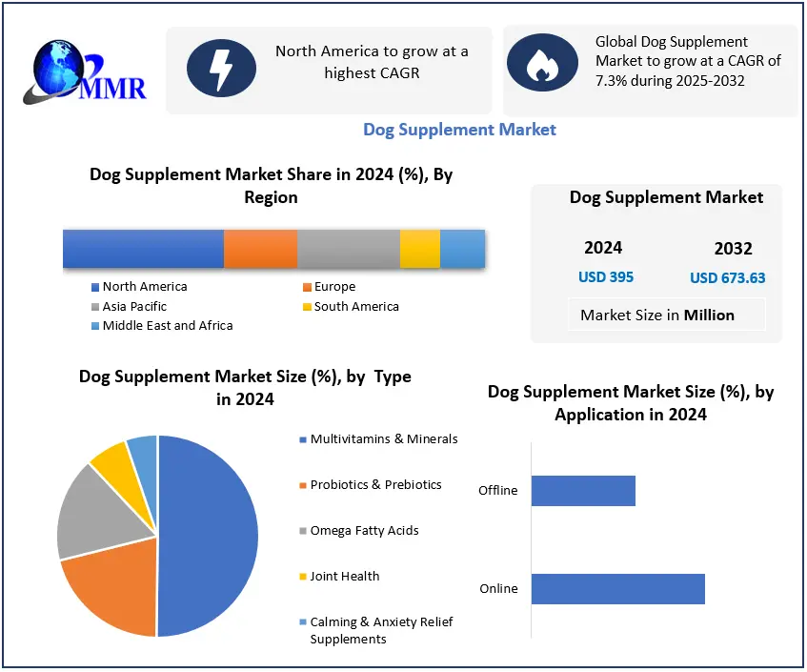The image size is (807, 672).
Task: Click the Europe legend color square
Action: pyautogui.click(x=307, y=287)
